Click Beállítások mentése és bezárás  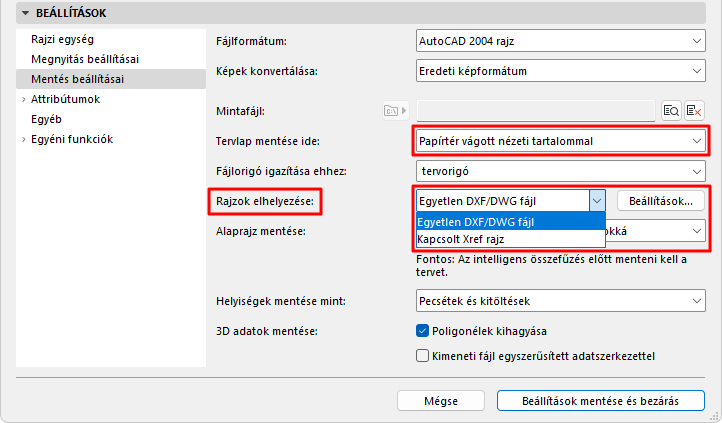[600, 400]
